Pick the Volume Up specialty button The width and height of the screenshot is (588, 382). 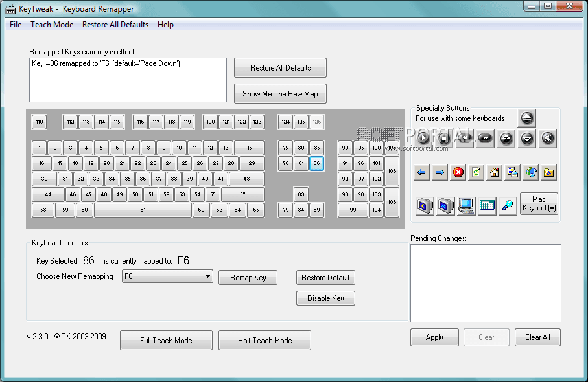point(506,139)
